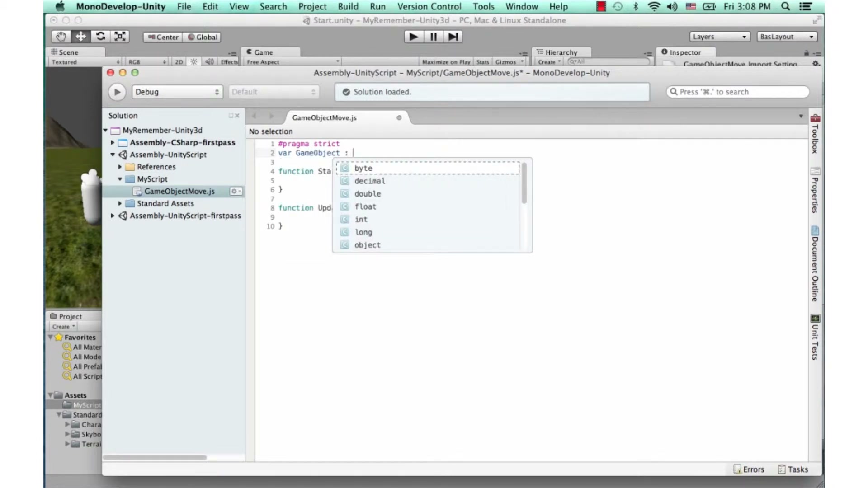Close the Solution pad
Viewport: 868px width, 488px height.
point(237,116)
